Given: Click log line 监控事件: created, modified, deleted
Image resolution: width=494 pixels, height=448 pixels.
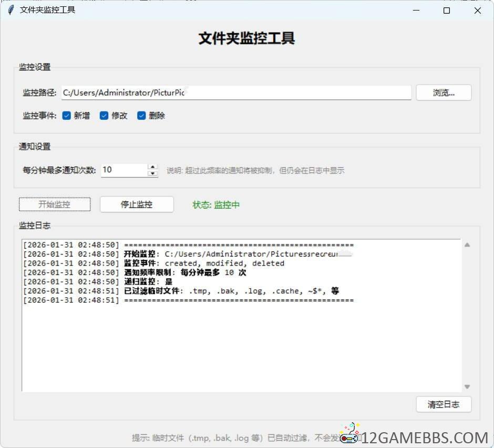Looking at the screenshot, I should tap(154, 263).
